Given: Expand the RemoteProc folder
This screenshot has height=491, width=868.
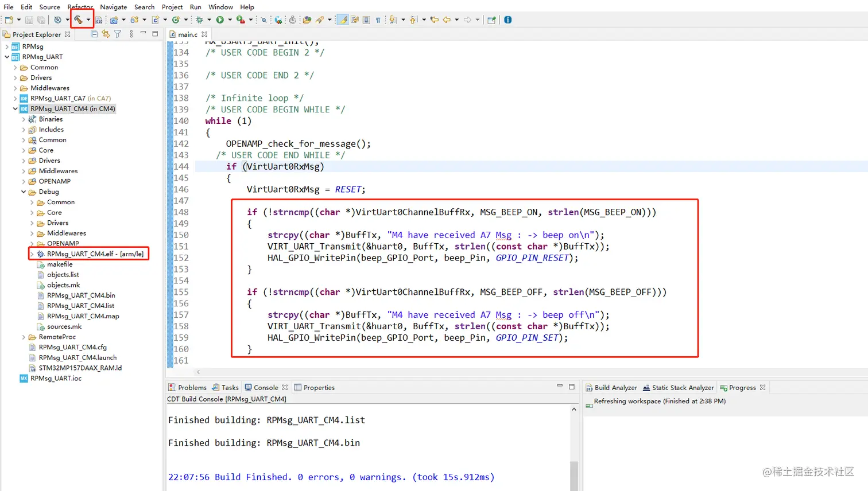Looking at the screenshot, I should pos(24,337).
